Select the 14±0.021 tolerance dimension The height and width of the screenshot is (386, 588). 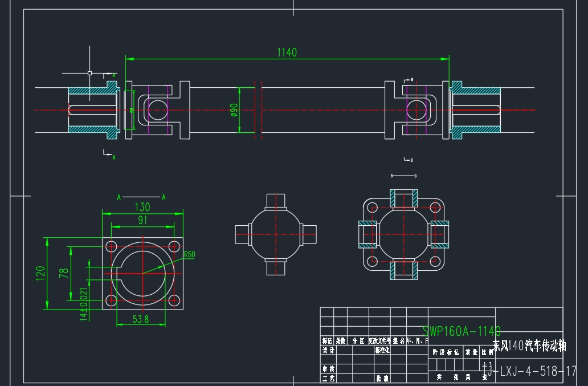tap(83, 304)
